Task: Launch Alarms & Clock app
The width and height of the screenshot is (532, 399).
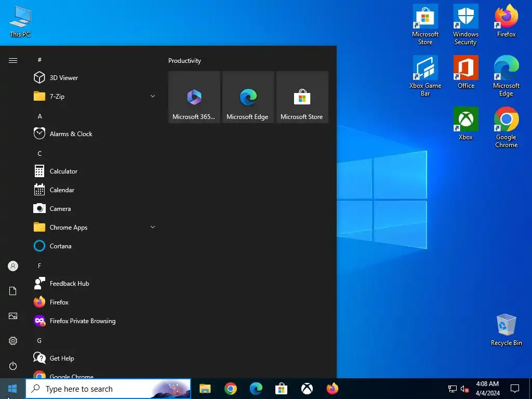Action: [95, 134]
